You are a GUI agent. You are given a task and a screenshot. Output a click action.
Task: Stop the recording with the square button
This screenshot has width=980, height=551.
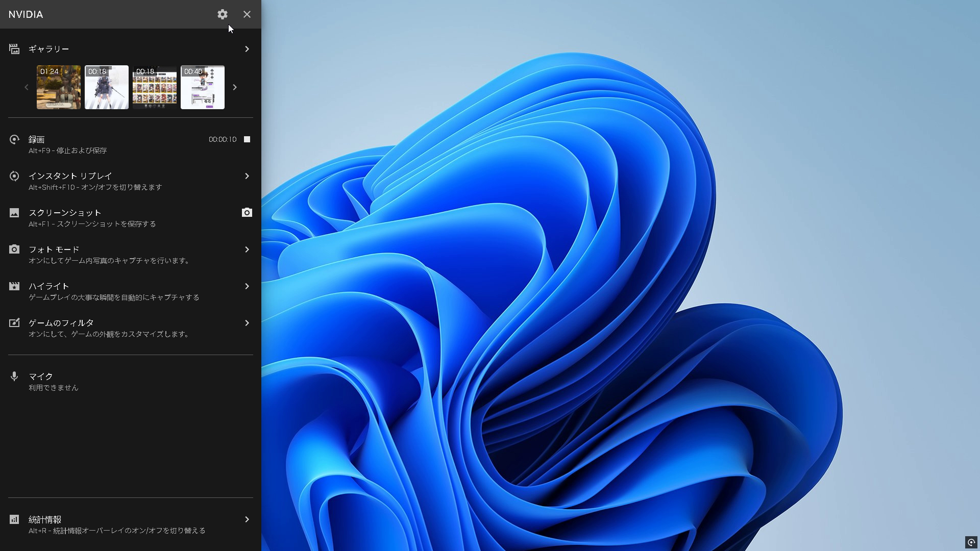[247, 139]
